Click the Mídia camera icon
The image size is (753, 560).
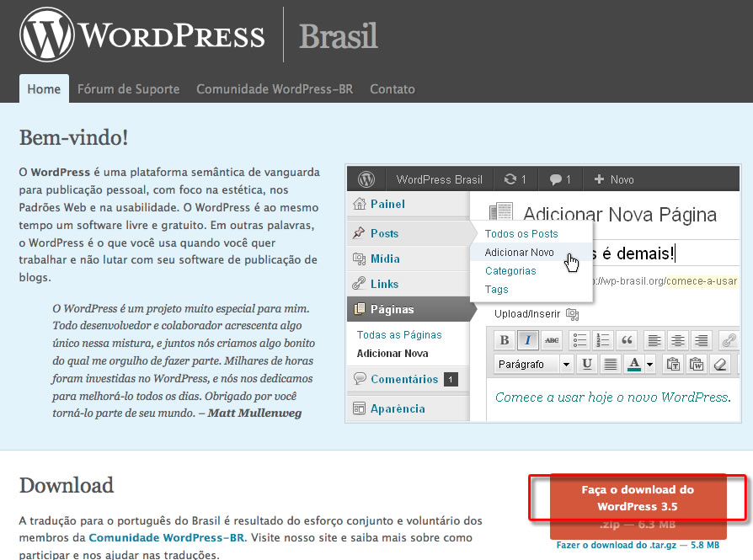tap(359, 259)
